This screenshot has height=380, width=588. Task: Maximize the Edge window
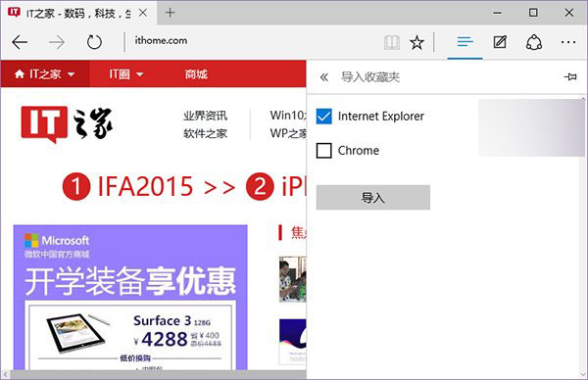[x=533, y=13]
